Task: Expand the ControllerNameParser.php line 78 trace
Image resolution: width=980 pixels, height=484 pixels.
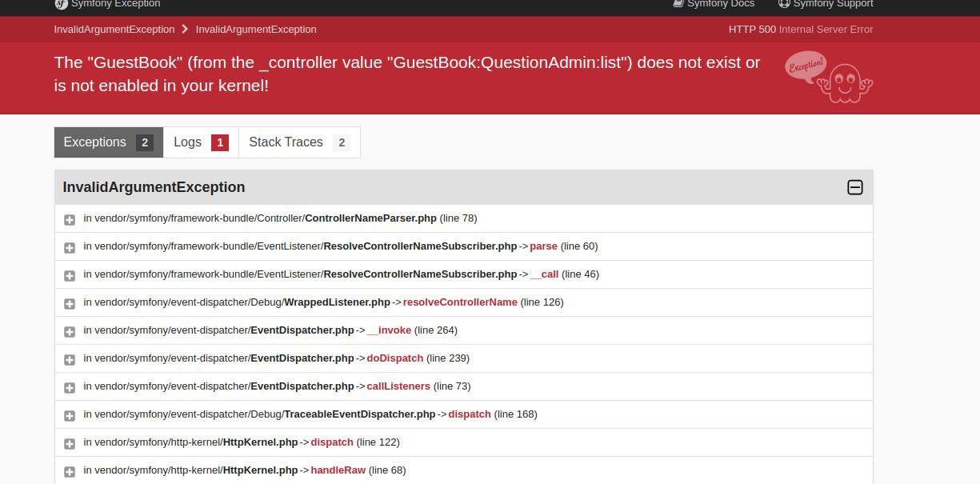Action: coord(70,219)
